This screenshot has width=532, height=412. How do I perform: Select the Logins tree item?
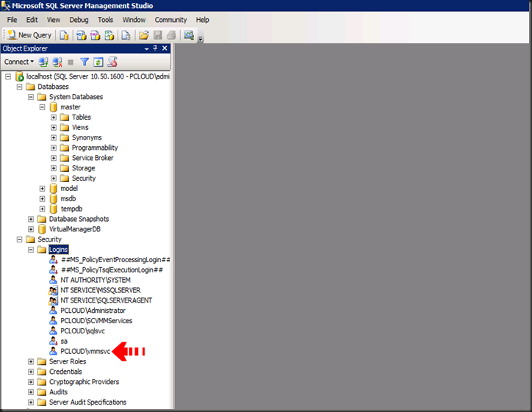[x=58, y=250]
